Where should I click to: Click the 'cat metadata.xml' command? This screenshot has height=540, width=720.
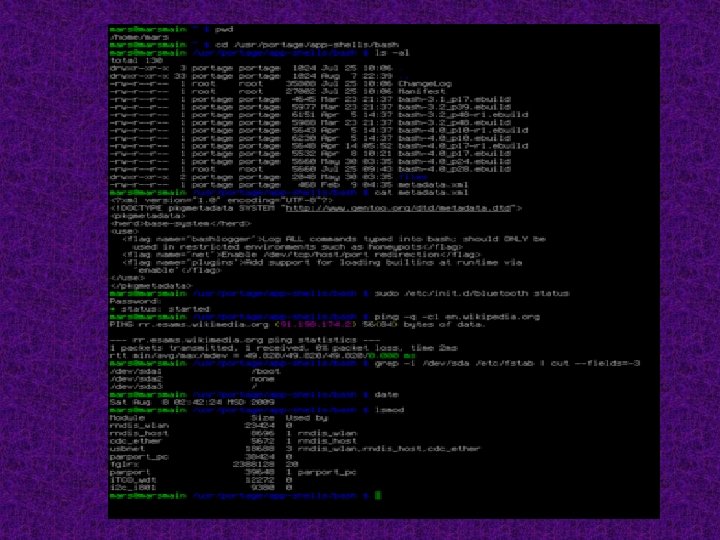422,193
